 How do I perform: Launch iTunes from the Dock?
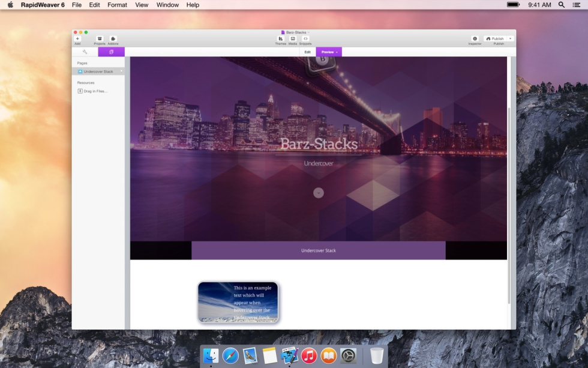(309, 355)
